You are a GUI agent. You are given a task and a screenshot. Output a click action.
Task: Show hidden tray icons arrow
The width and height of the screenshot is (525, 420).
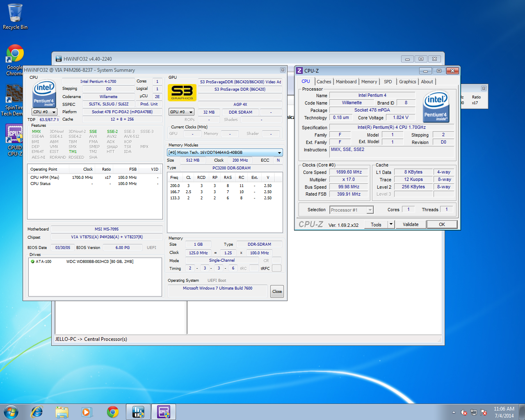454,412
